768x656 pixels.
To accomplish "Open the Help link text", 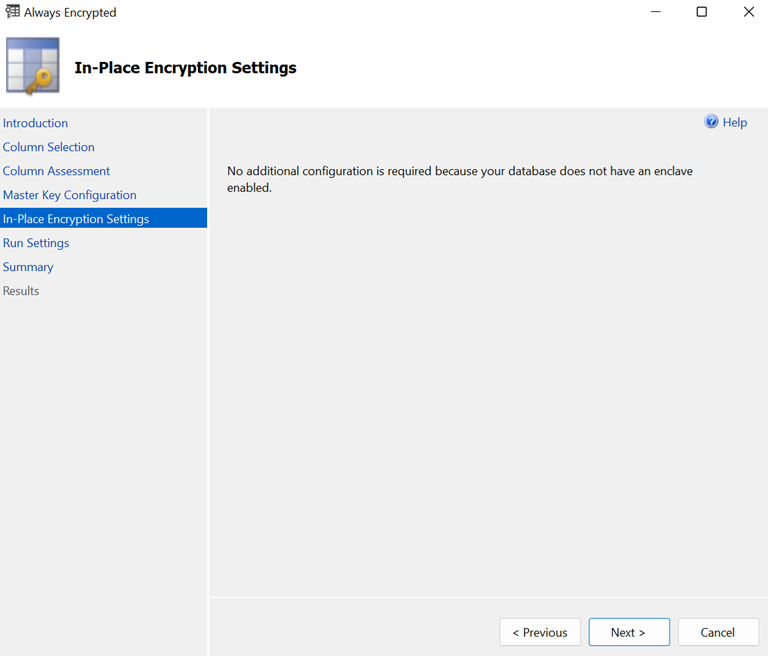I will coord(735,122).
